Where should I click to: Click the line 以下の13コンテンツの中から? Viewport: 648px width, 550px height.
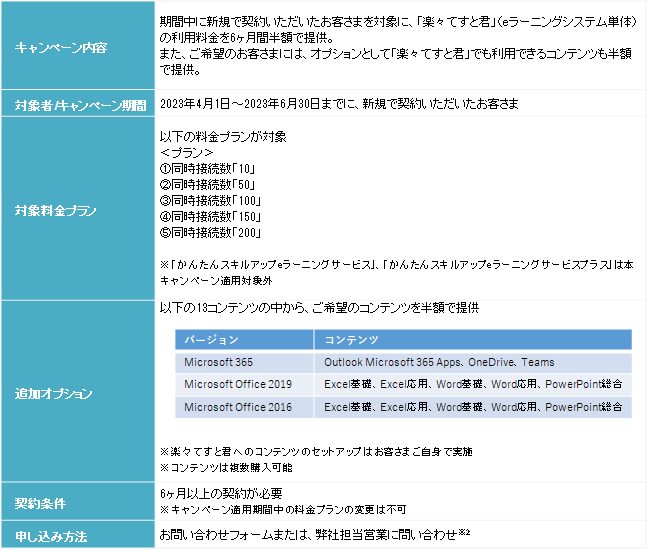click(x=319, y=308)
